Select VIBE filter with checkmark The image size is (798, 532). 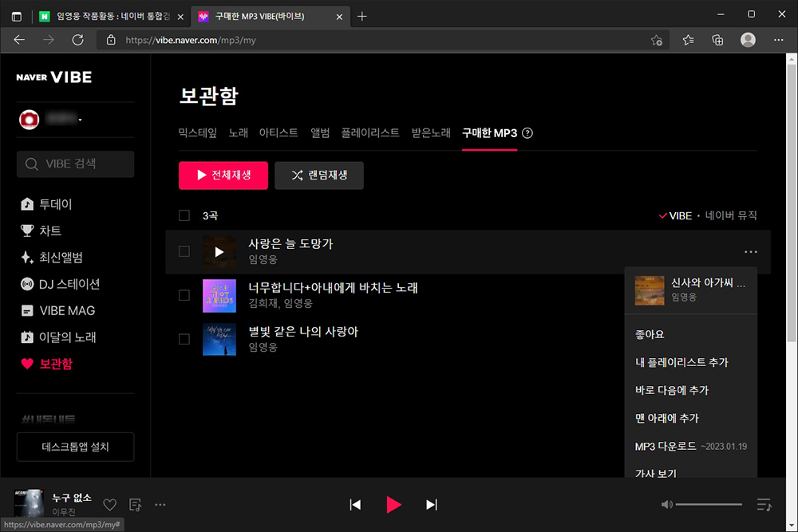coord(675,215)
